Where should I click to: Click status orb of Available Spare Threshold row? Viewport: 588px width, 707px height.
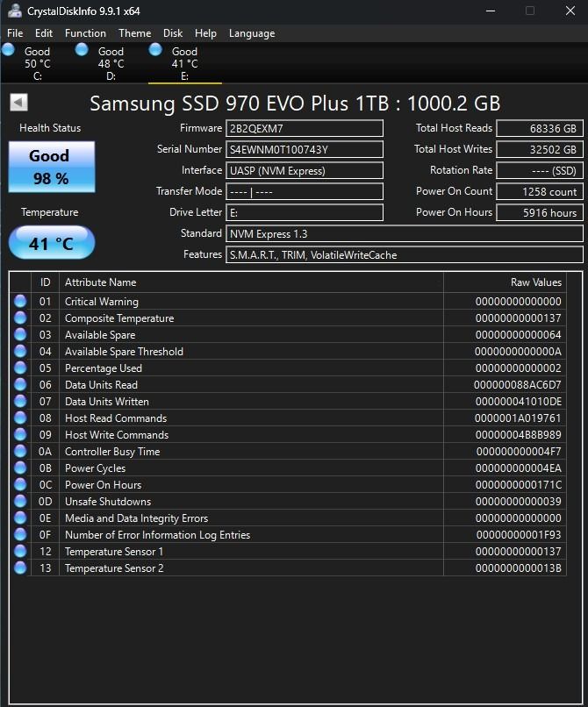click(20, 351)
